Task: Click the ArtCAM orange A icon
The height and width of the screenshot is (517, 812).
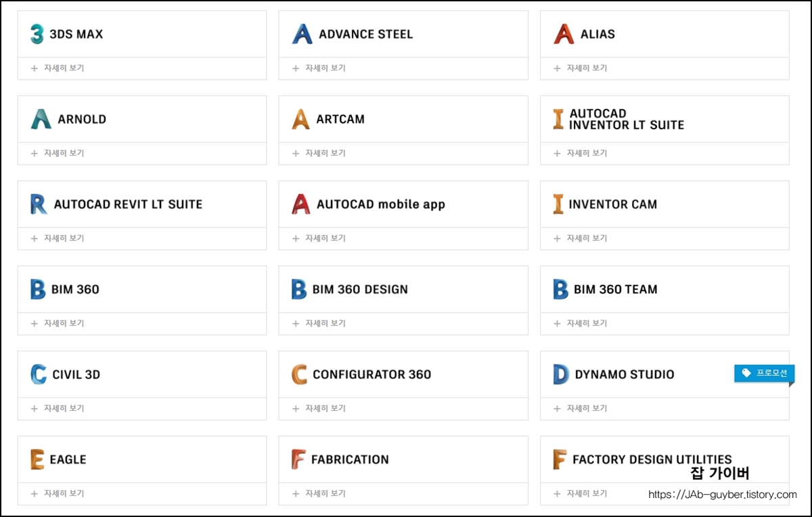Action: 301,119
